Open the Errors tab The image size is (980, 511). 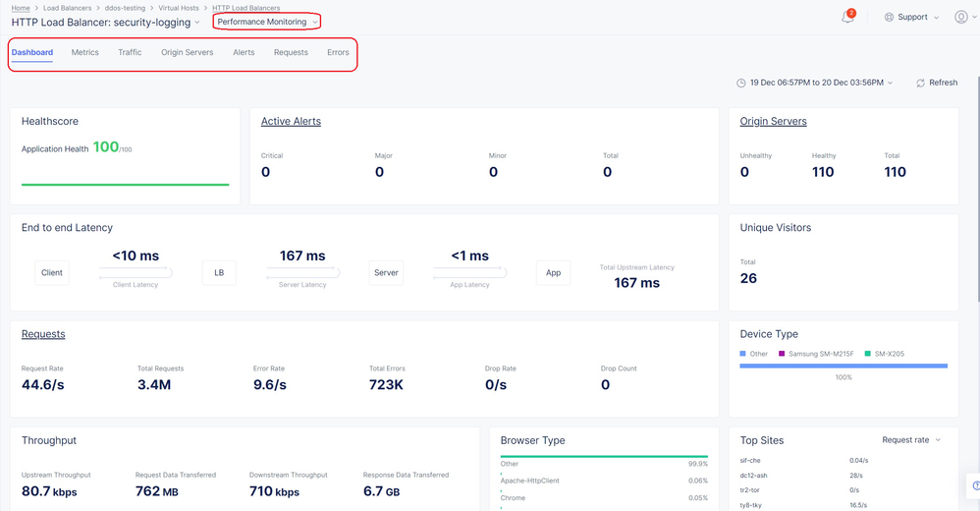(338, 52)
